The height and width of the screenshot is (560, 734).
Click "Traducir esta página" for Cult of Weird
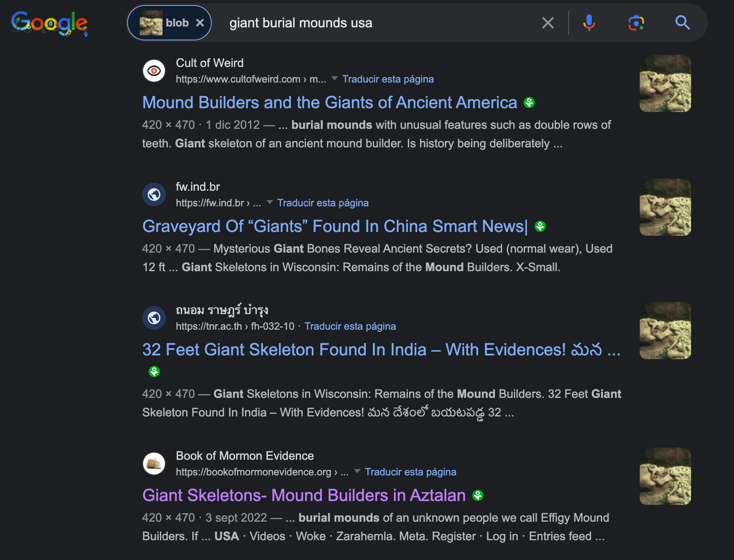[x=388, y=79]
